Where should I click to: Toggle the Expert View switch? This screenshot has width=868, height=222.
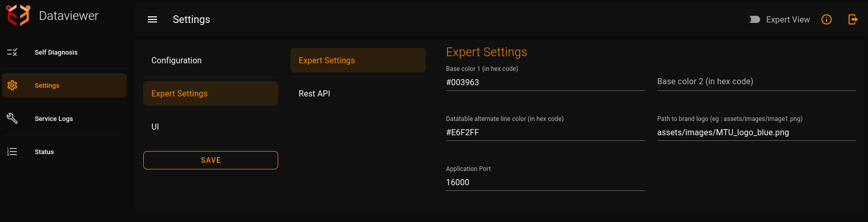(754, 19)
